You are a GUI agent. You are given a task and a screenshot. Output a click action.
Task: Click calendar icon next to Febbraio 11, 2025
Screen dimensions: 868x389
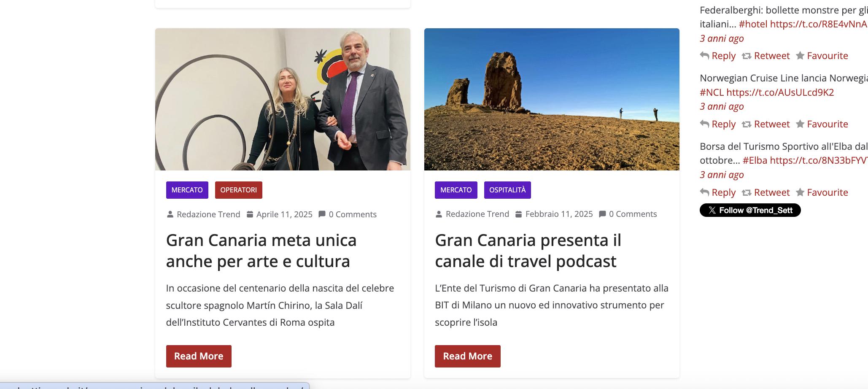(519, 214)
